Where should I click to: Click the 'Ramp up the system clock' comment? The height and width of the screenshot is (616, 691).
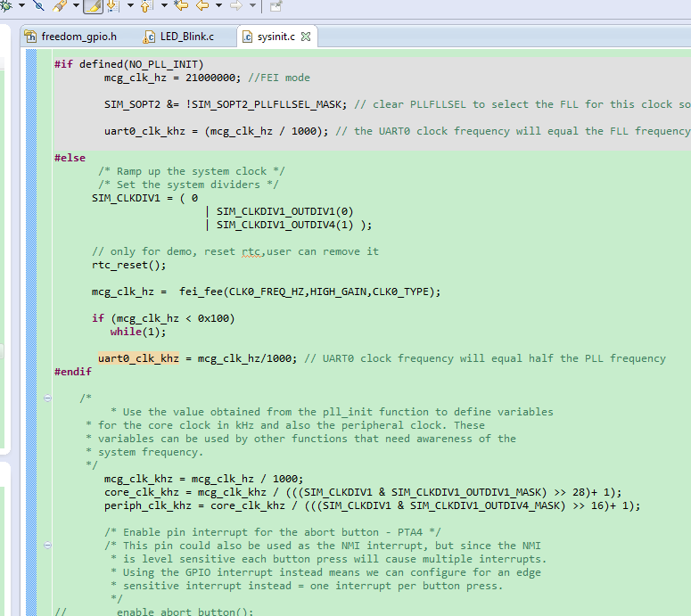[x=192, y=171]
